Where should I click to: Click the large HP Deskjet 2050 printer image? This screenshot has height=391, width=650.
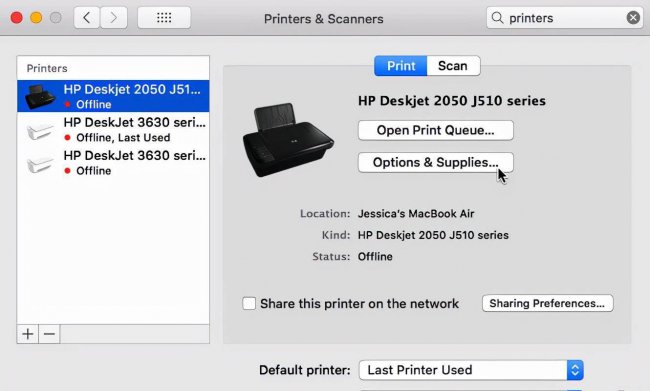point(289,140)
